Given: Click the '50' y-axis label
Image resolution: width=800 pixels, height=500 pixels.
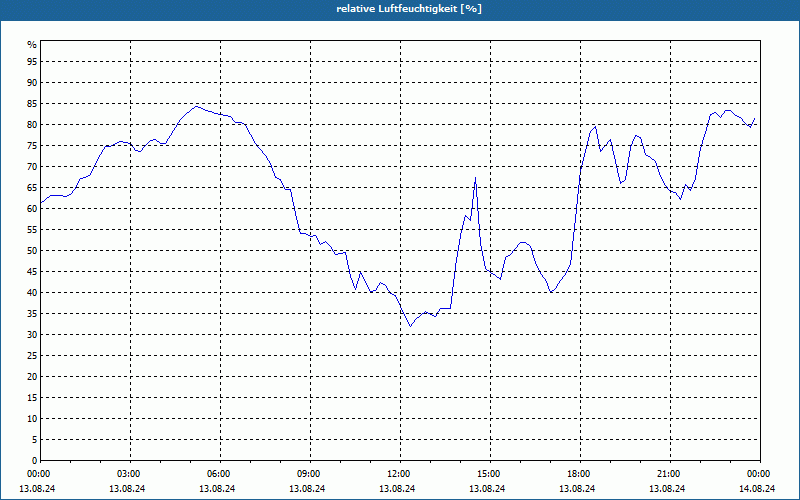Looking at the screenshot, I should click(x=32, y=251).
